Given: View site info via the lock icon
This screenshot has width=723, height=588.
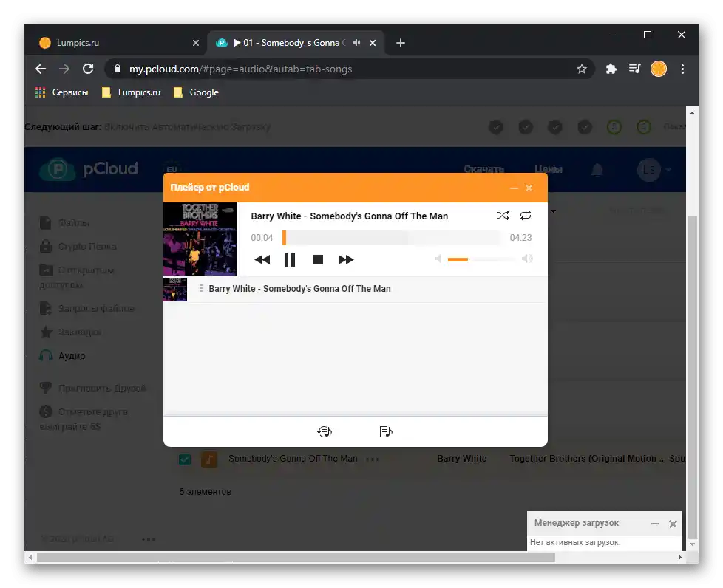Looking at the screenshot, I should point(117,69).
